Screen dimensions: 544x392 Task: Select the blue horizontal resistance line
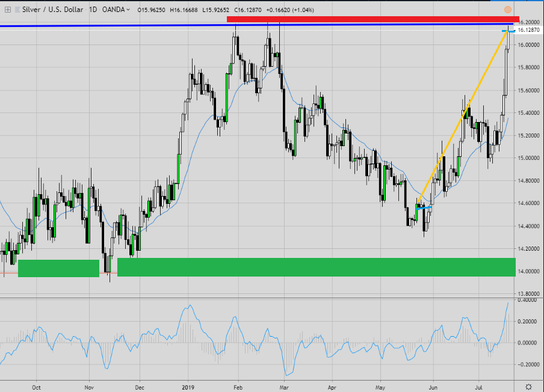257,25
